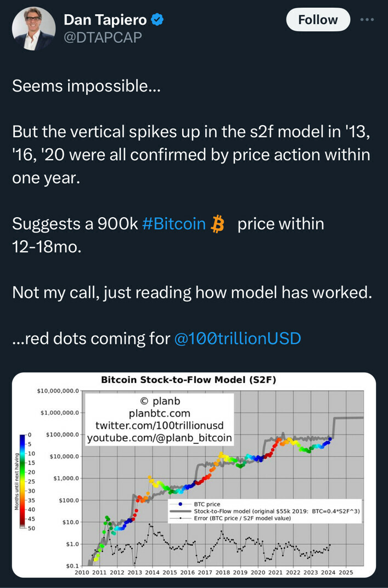
Task: Click the $10,000,000.0 y-axis label
Action: [x=58, y=391]
